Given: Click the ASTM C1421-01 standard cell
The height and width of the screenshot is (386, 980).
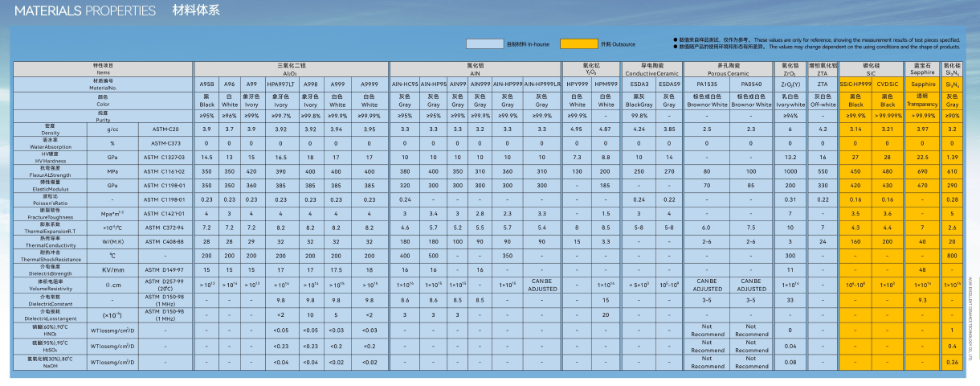Looking at the screenshot, I should [165, 214].
